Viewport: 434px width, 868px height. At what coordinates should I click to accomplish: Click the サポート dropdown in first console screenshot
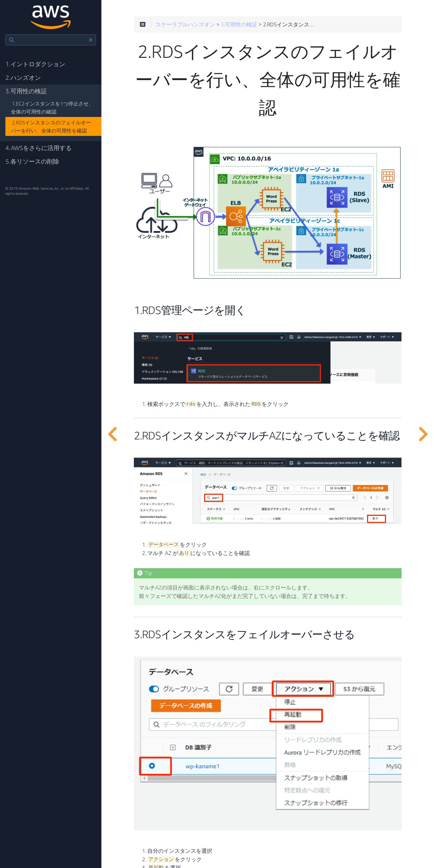[387, 337]
